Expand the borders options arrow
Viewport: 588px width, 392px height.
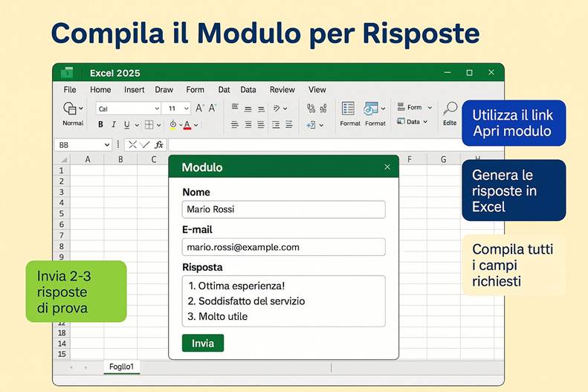(x=158, y=125)
